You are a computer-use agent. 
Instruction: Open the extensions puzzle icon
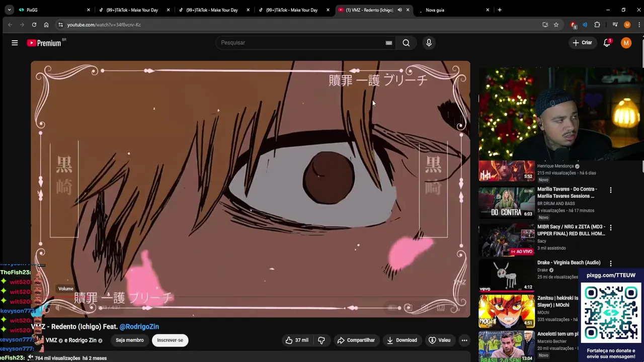tap(597, 25)
